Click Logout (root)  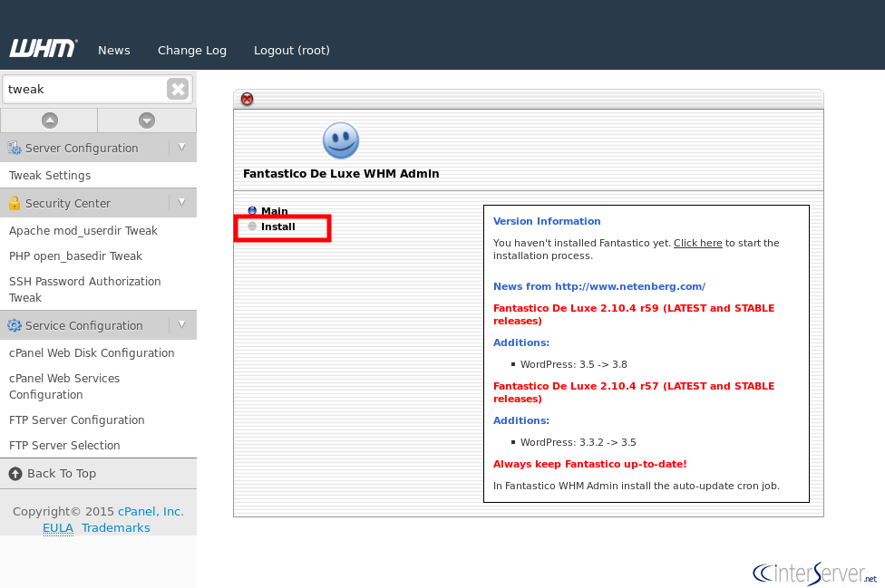292,50
